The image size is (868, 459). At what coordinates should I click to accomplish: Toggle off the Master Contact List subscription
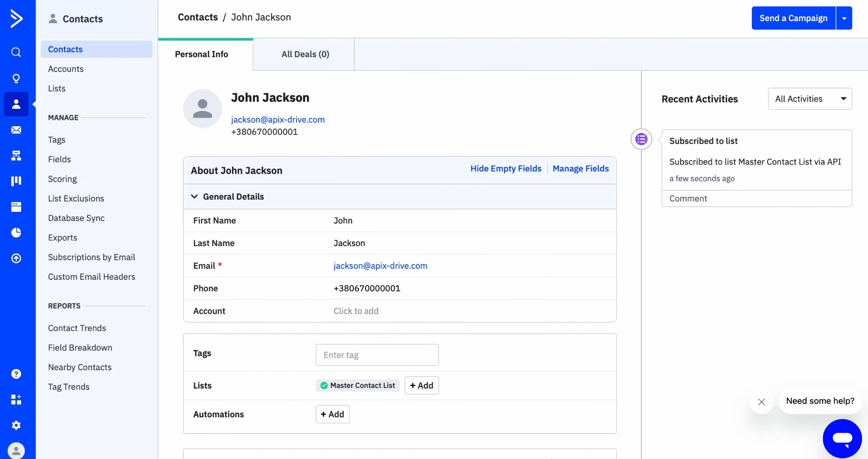click(x=324, y=386)
